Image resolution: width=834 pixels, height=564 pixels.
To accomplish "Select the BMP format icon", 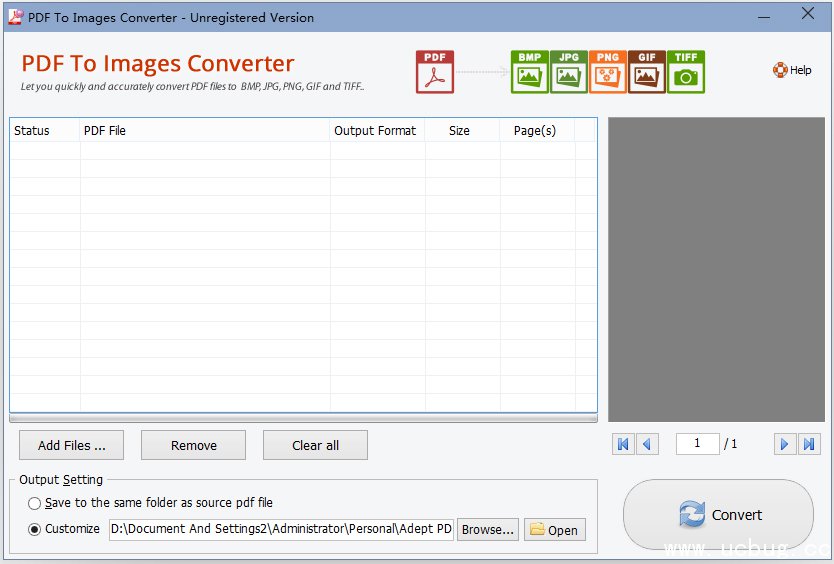I will (x=529, y=72).
